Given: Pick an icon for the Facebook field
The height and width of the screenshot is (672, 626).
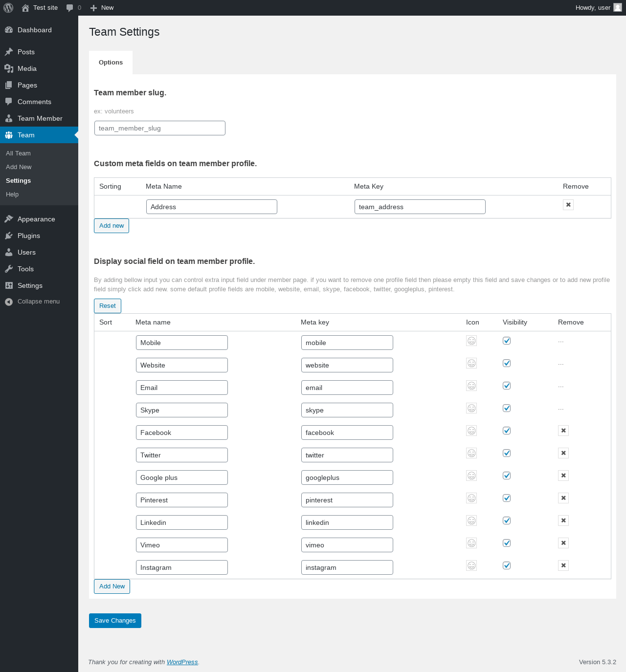Looking at the screenshot, I should pyautogui.click(x=471, y=431).
